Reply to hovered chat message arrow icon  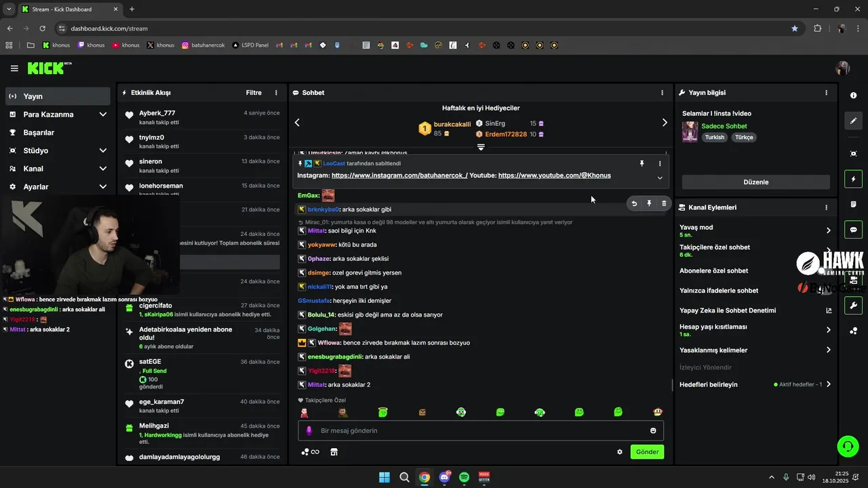point(634,203)
